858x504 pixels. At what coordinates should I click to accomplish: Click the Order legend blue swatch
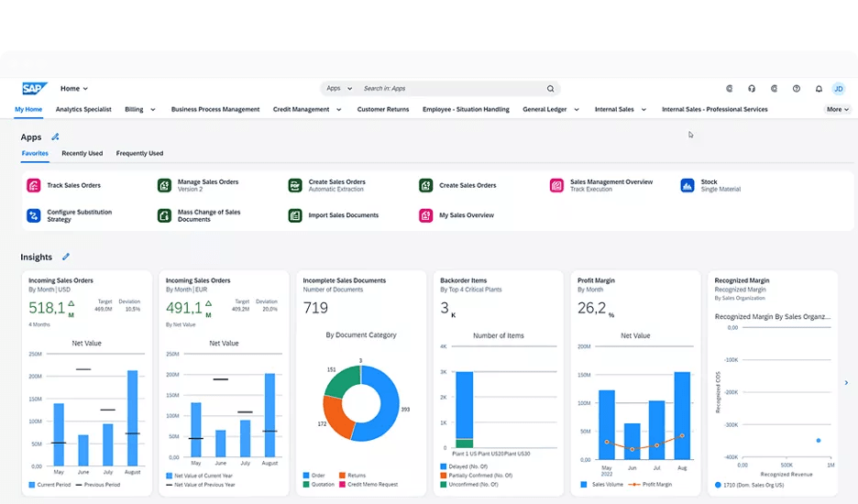click(x=306, y=476)
